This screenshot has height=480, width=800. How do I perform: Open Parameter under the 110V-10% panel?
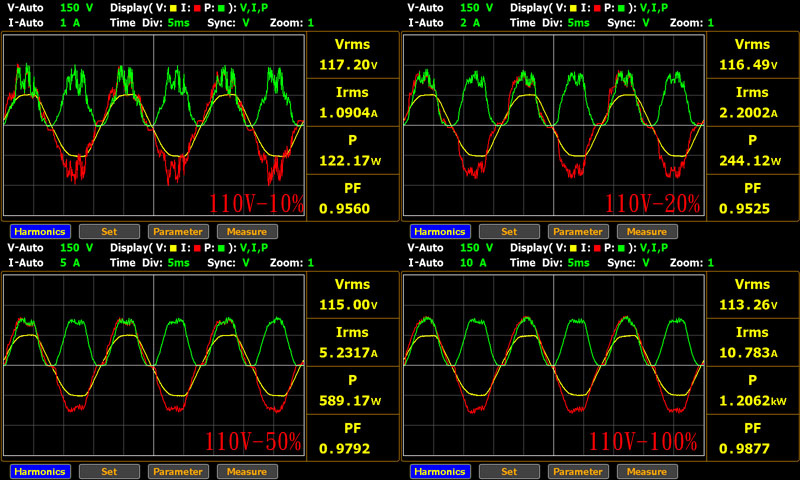[178, 232]
